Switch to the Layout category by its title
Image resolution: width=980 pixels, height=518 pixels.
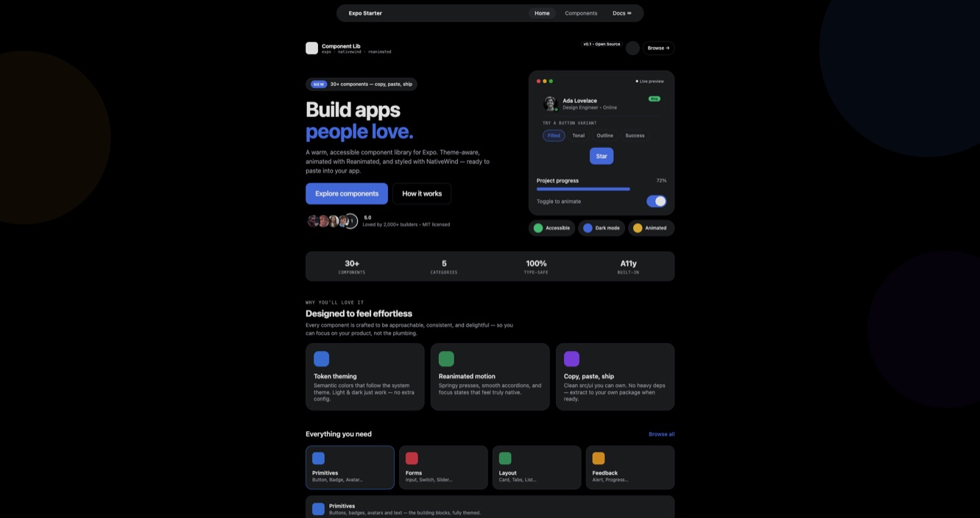(x=508, y=473)
